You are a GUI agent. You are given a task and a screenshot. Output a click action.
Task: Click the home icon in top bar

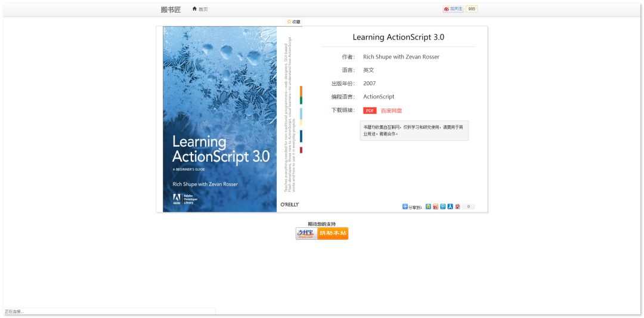(x=194, y=9)
